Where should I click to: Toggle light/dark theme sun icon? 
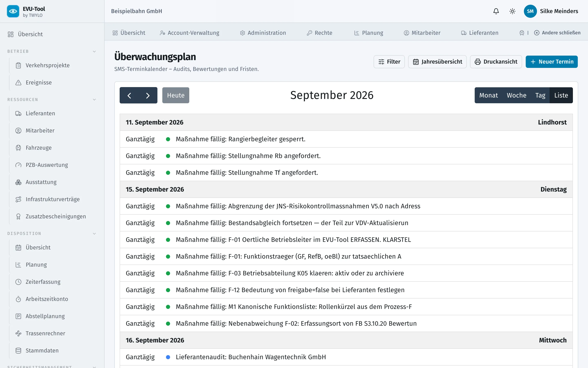click(512, 11)
